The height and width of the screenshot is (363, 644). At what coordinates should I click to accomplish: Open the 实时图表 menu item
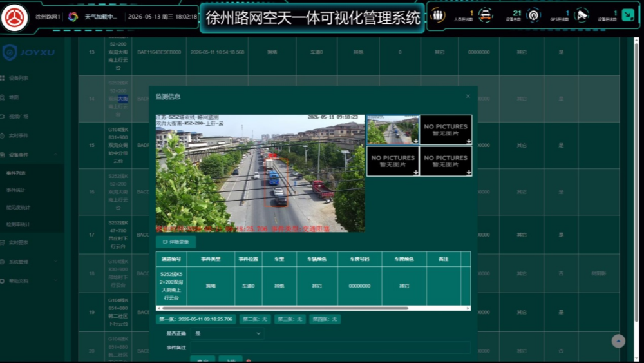(19, 242)
